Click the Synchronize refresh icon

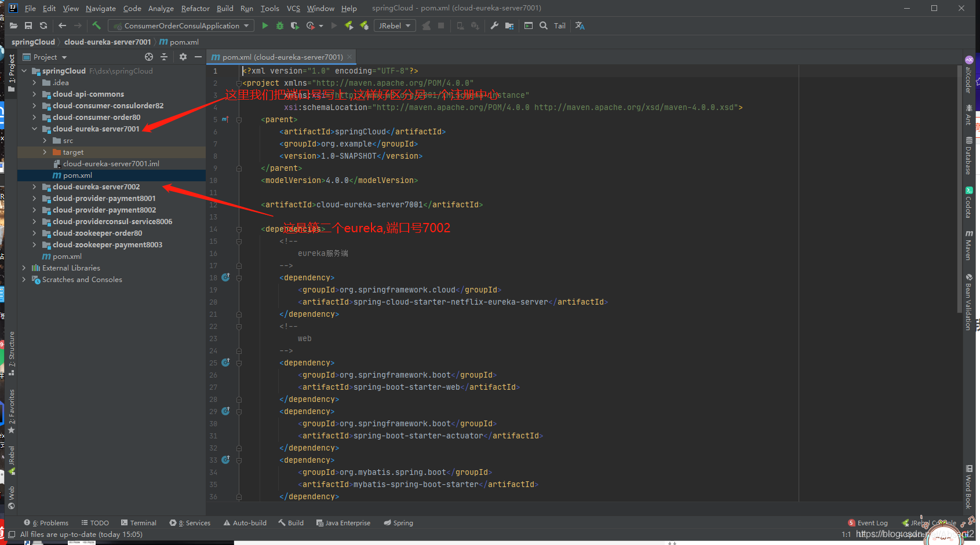coord(43,25)
